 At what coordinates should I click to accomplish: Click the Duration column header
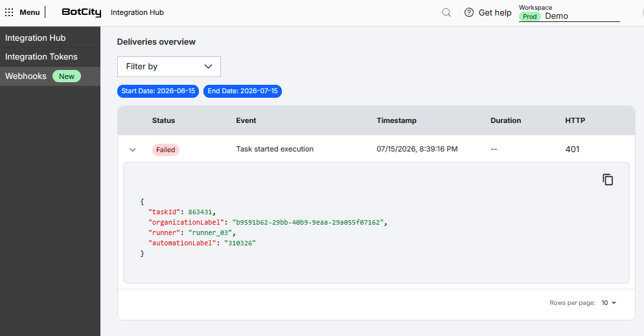(505, 120)
